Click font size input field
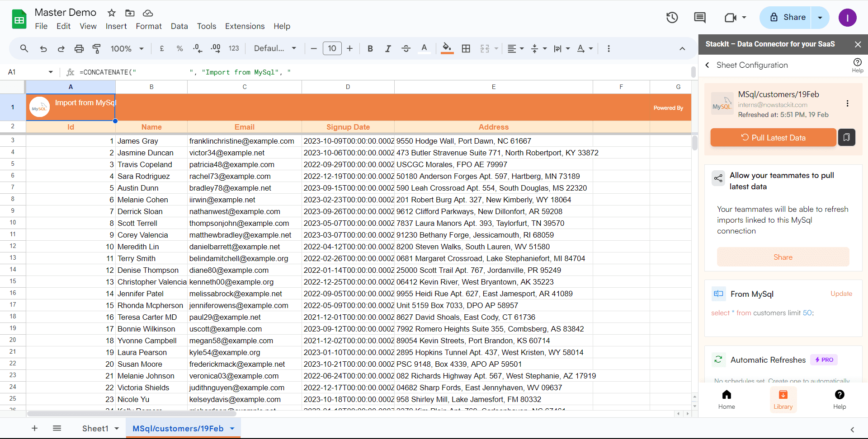868x439 pixels. point(332,48)
